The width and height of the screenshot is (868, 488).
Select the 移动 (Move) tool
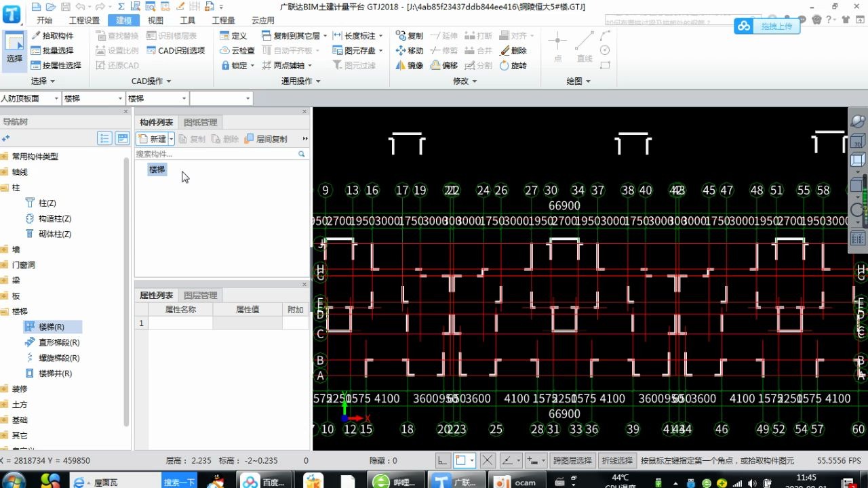tap(410, 50)
